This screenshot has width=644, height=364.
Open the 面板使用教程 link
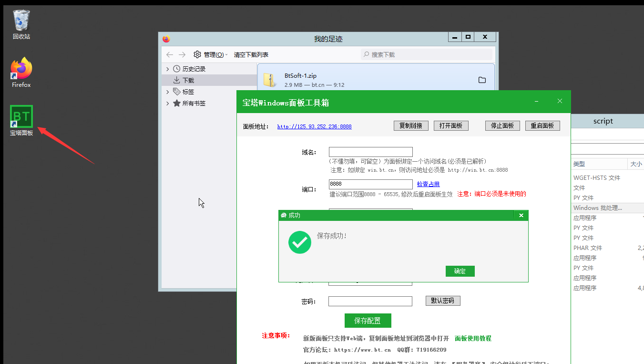pyautogui.click(x=473, y=338)
